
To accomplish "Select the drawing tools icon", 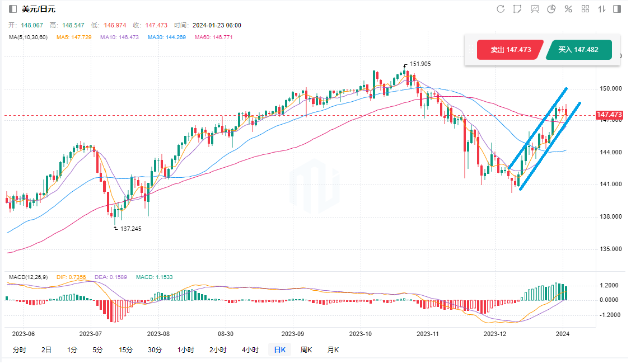I will (x=517, y=9).
